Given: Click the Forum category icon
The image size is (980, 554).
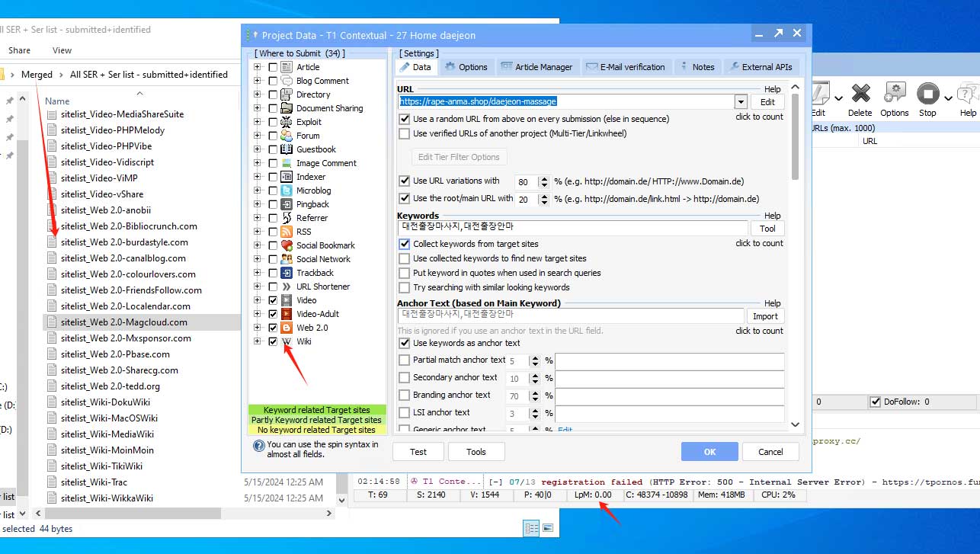Looking at the screenshot, I should 287,136.
